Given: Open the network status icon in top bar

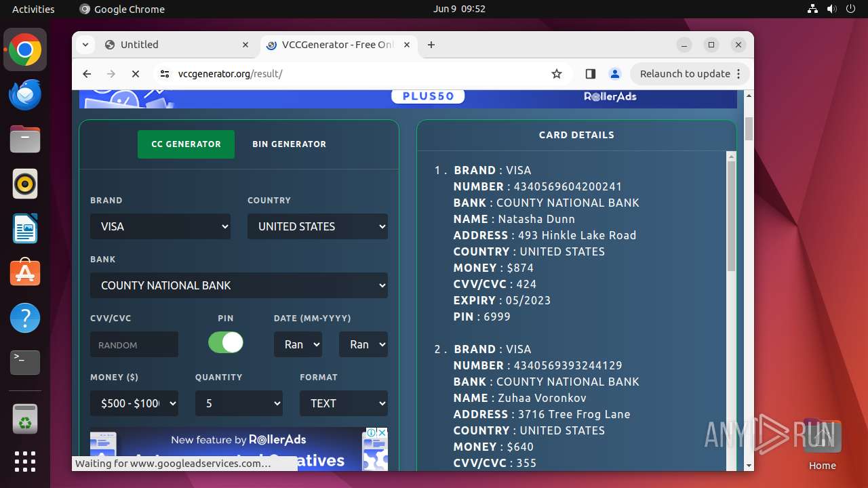Looking at the screenshot, I should [812, 9].
